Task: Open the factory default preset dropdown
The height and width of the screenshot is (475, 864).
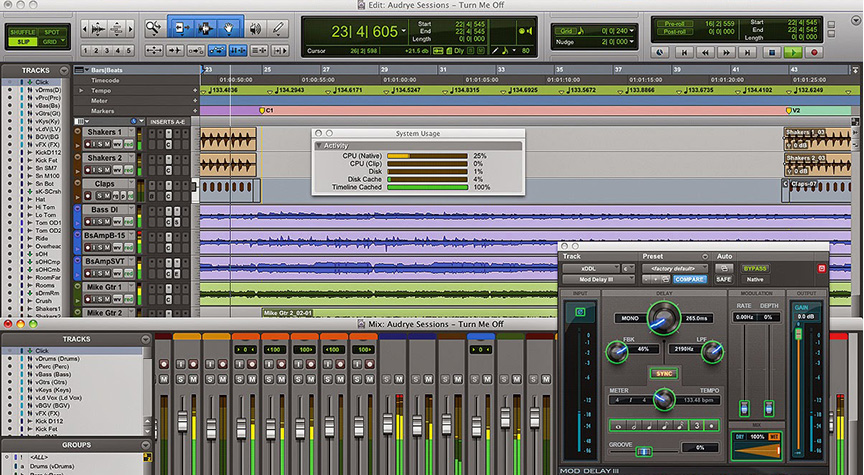Action: click(675, 268)
